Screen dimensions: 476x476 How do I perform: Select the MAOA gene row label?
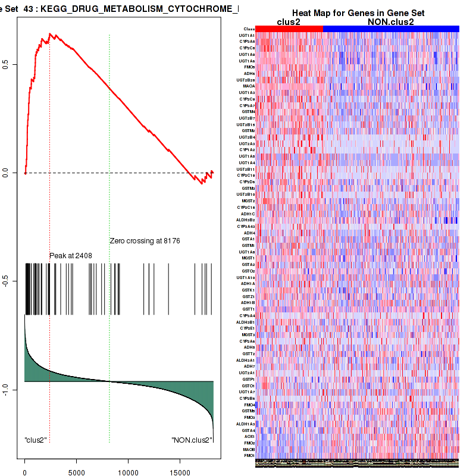coord(249,86)
